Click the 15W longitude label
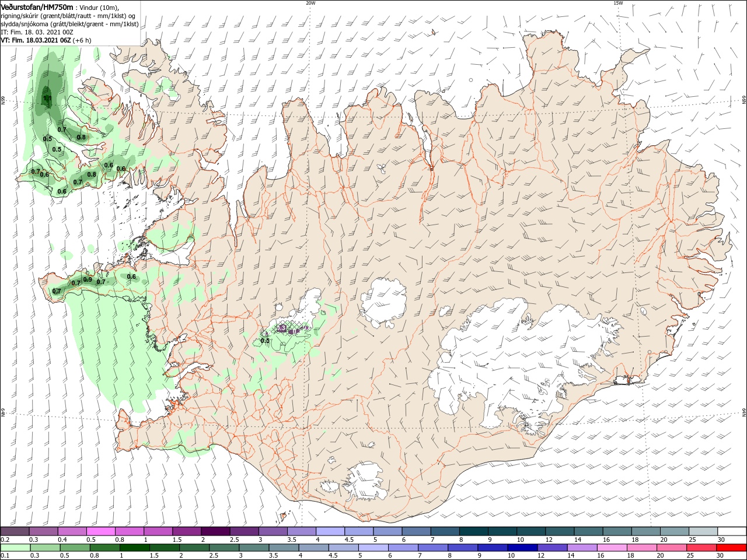 (618, 3)
